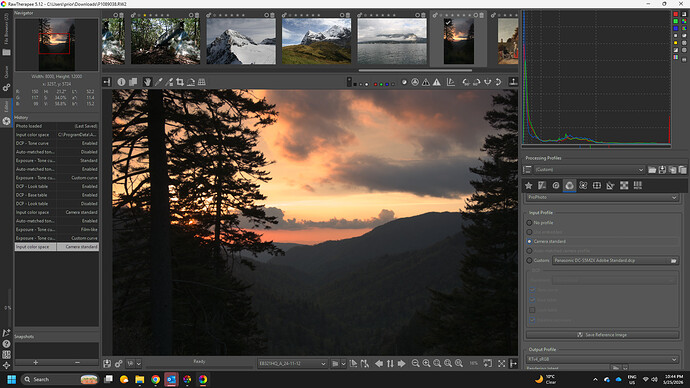The image size is (690, 388).
Task: Add a new snapshot plus button
Action: pos(36,362)
